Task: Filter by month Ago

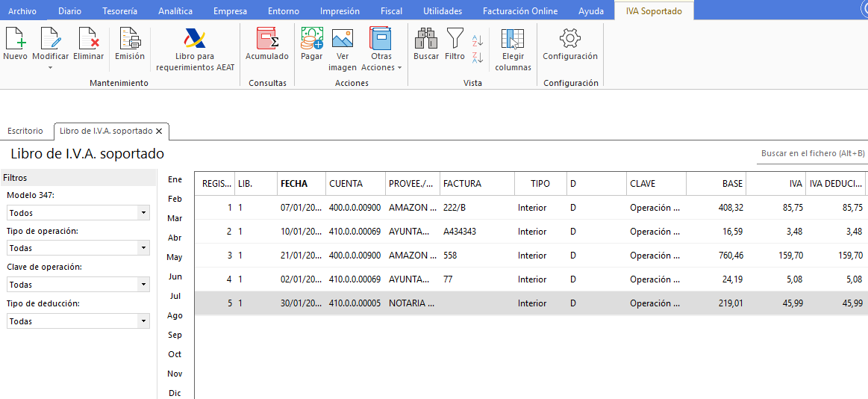Action: click(x=175, y=315)
